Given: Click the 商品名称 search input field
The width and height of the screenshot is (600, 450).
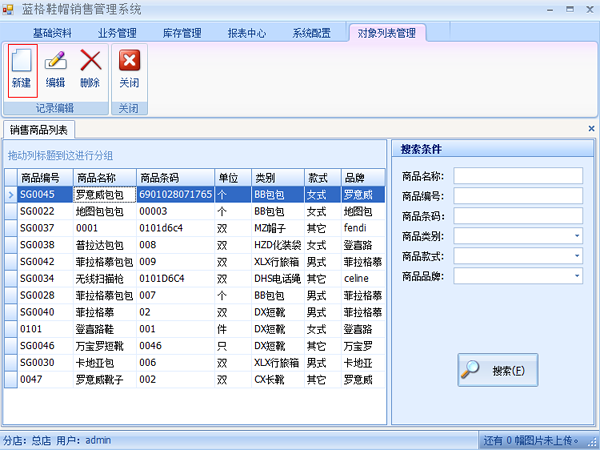Looking at the screenshot, I should 518,176.
